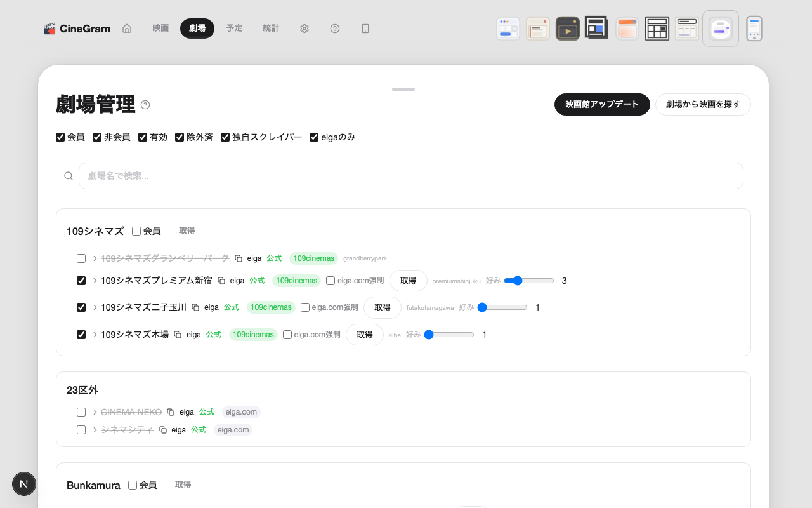
Task: Select the dark video player theme icon
Action: tap(567, 28)
